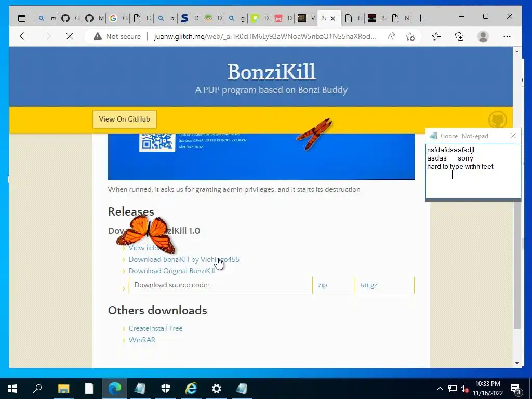Viewport: 532px width, 399px height.
Task: Open Windows taskbar search
Action: (37, 389)
